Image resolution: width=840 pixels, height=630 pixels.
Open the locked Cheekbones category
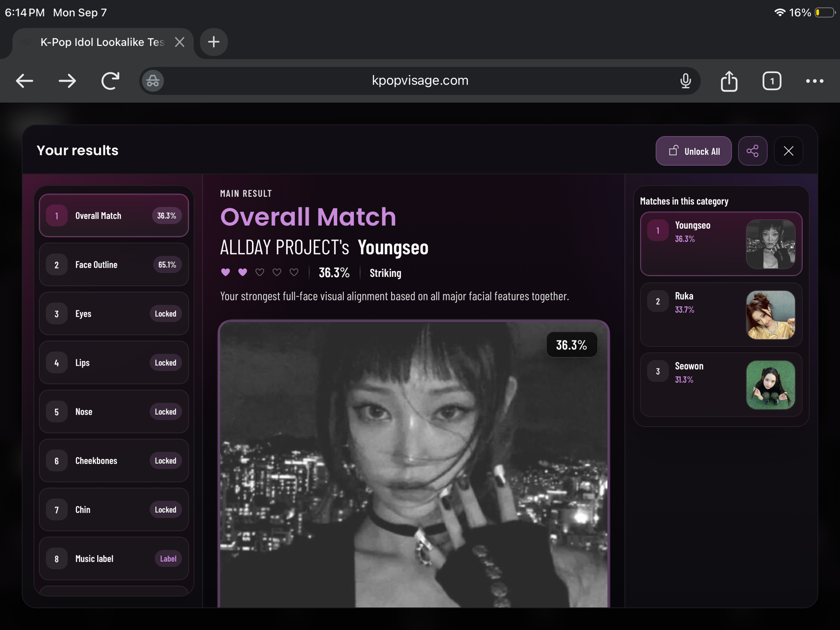point(114,461)
